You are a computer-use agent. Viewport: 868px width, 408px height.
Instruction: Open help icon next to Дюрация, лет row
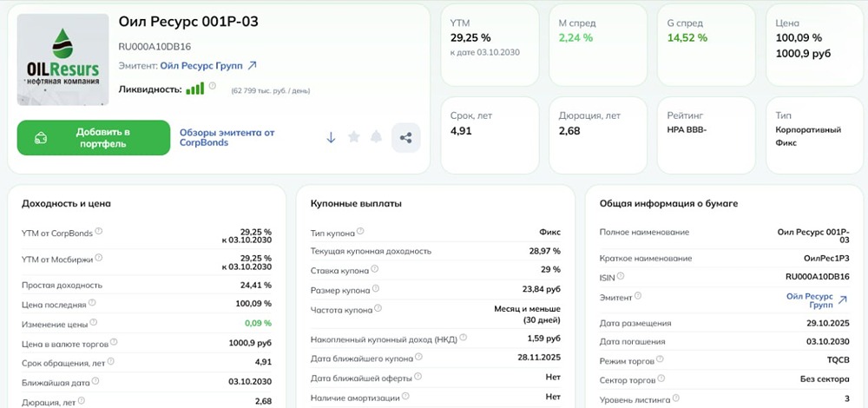[82, 400]
